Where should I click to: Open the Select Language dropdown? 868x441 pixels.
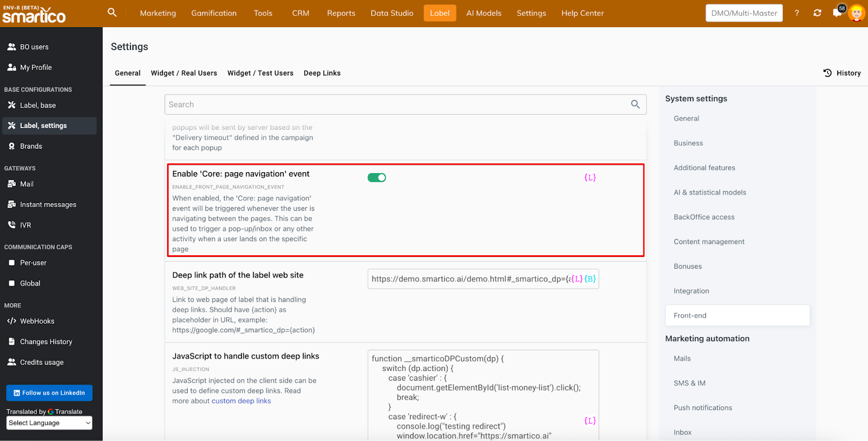coord(49,423)
